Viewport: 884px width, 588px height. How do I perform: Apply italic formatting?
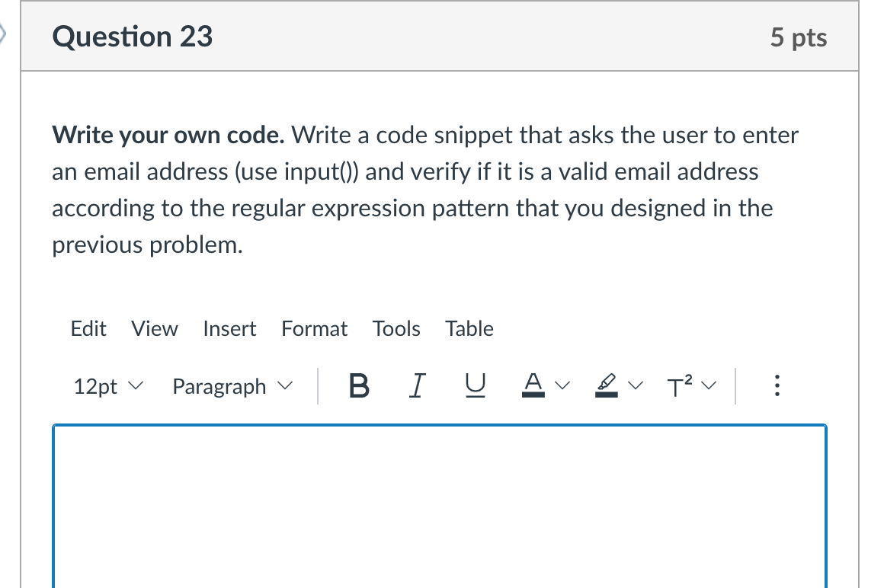click(416, 386)
